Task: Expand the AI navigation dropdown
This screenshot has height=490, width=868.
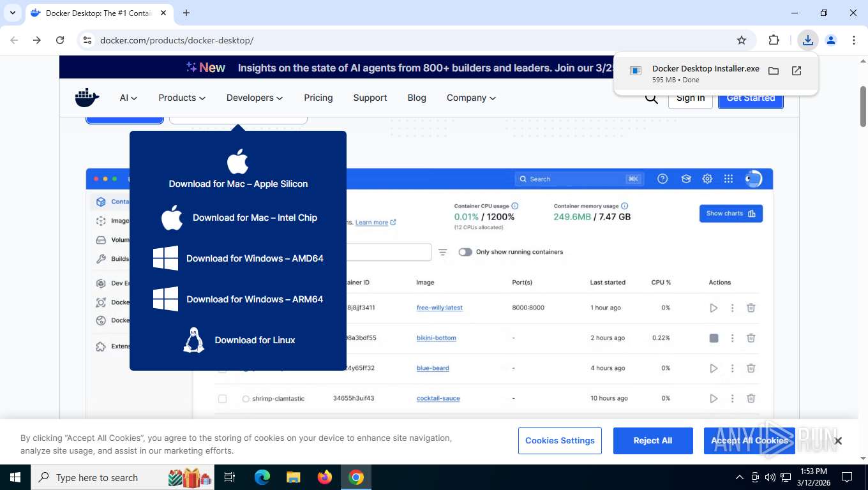Action: 128,98
